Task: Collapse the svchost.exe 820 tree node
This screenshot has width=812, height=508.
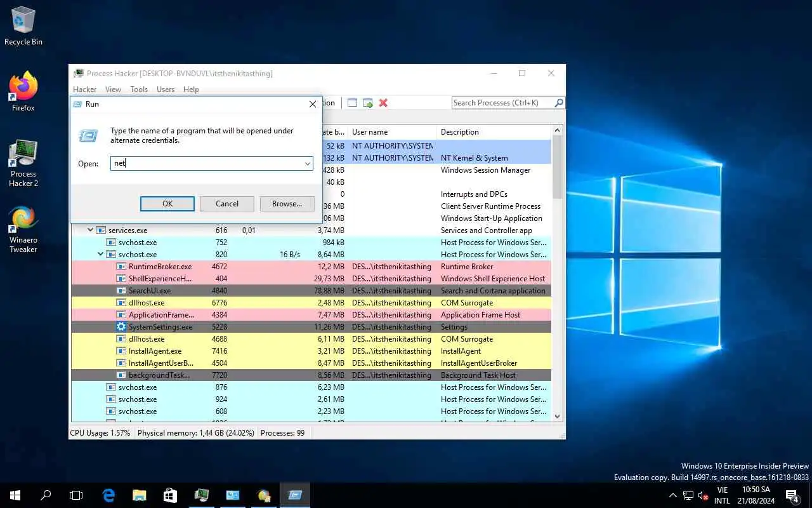Action: [101, 255]
